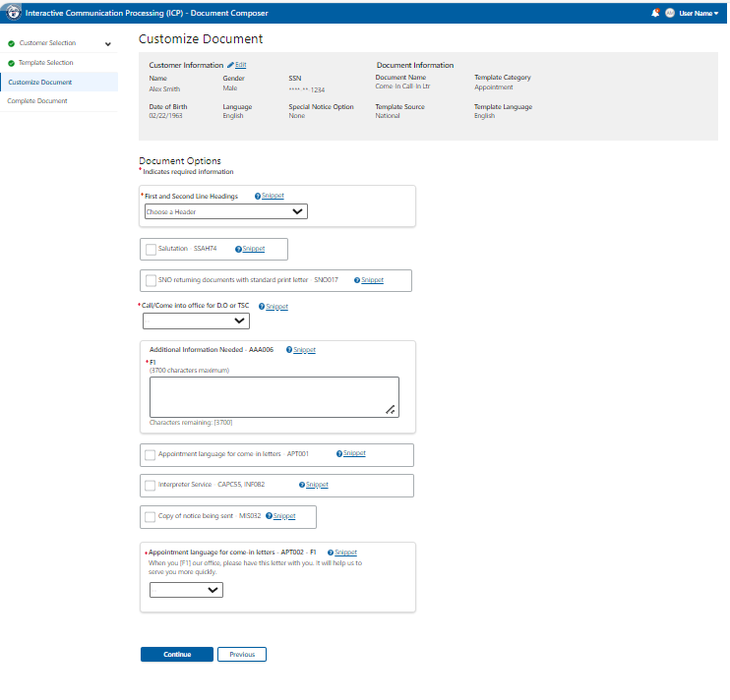Select Complete Document in sidebar
Image resolution: width=730 pixels, height=700 pixels.
click(37, 101)
